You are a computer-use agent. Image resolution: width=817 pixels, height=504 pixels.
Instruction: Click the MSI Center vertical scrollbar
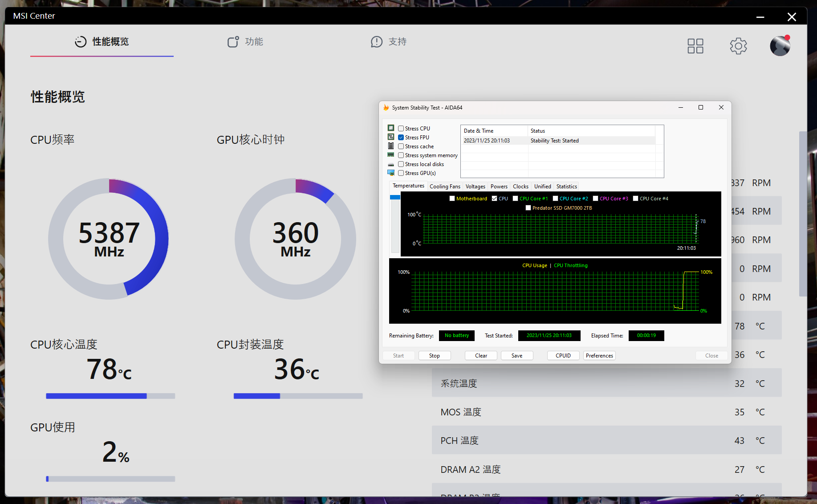(x=803, y=214)
